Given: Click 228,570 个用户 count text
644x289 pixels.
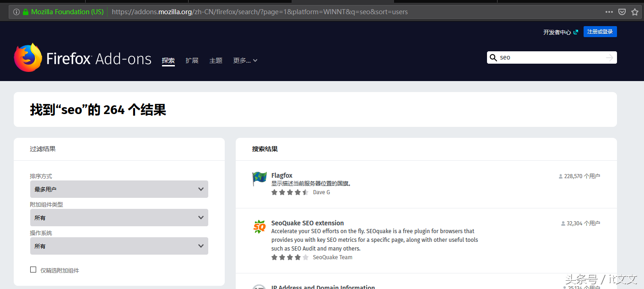Looking at the screenshot, I should click(582, 176).
